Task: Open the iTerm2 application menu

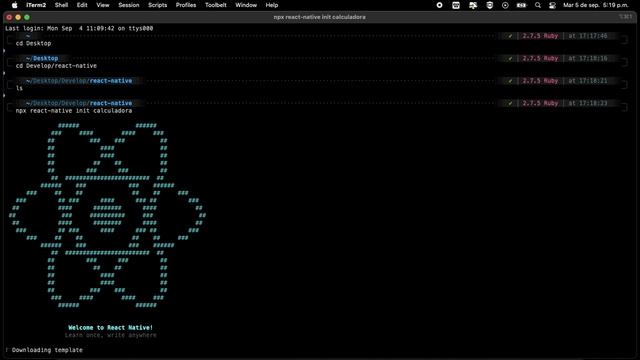Action: [36, 5]
